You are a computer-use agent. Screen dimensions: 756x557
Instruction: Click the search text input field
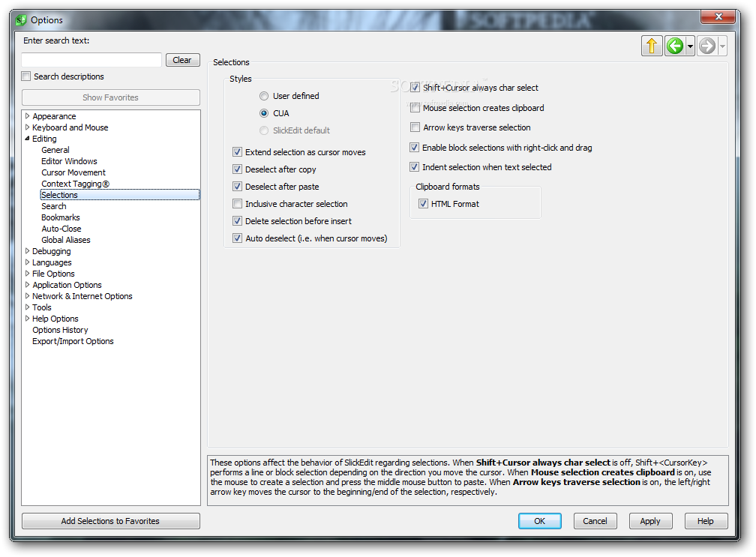(x=91, y=60)
